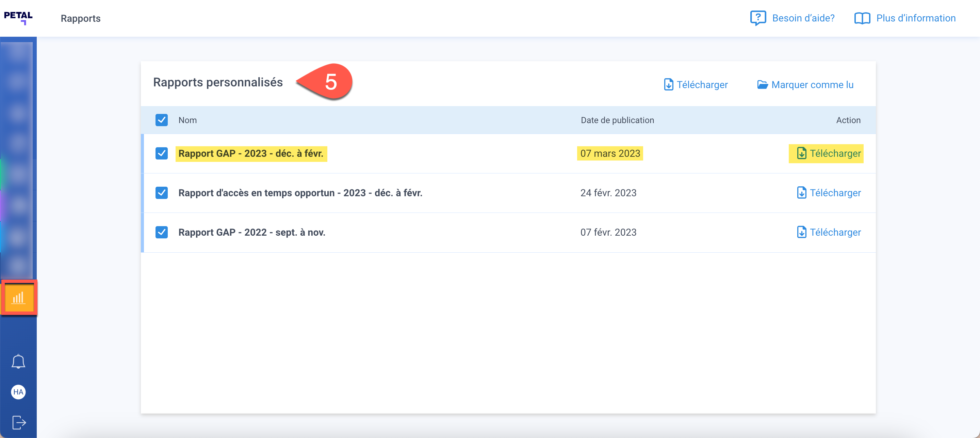This screenshot has width=980, height=438.
Task: Select report name Rapport GAP - 2022 - sept. à nov.
Action: point(252,232)
